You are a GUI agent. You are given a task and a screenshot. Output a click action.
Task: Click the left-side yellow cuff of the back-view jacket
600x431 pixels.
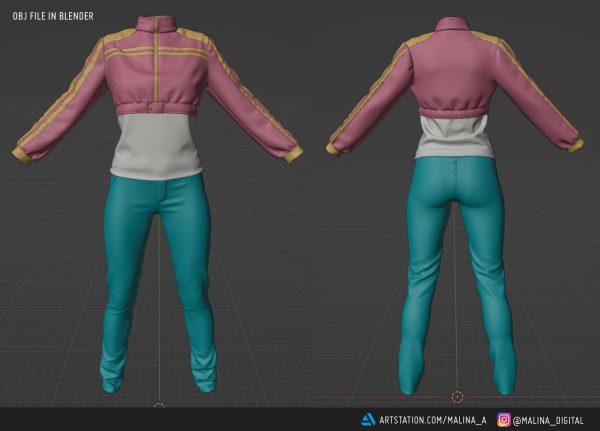tap(332, 148)
